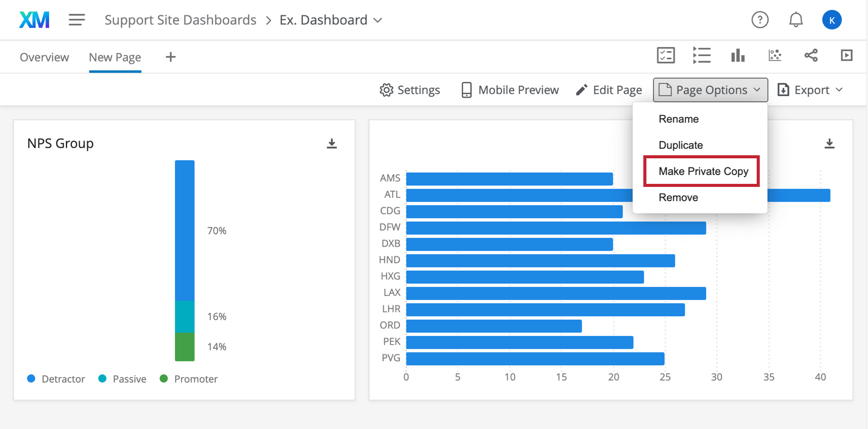Toggle Passive legend item
Viewport: 868px width, 429px height.
[x=123, y=379]
